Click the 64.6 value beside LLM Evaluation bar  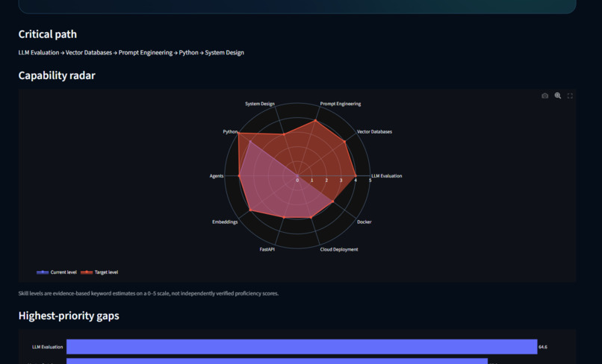[543, 347]
